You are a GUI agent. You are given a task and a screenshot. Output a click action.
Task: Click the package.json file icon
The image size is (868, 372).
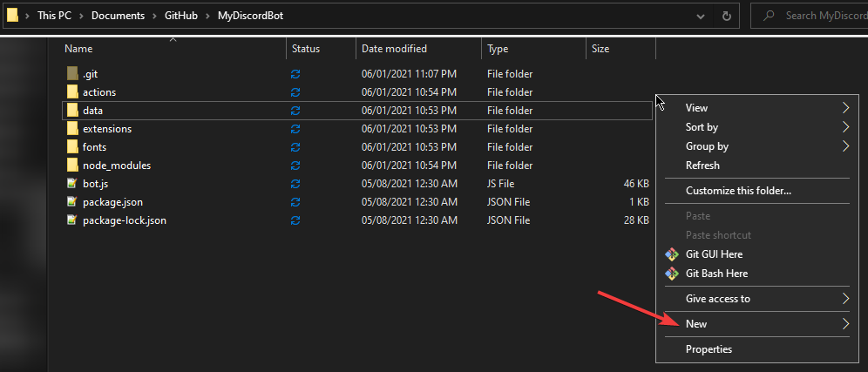pyautogui.click(x=72, y=202)
